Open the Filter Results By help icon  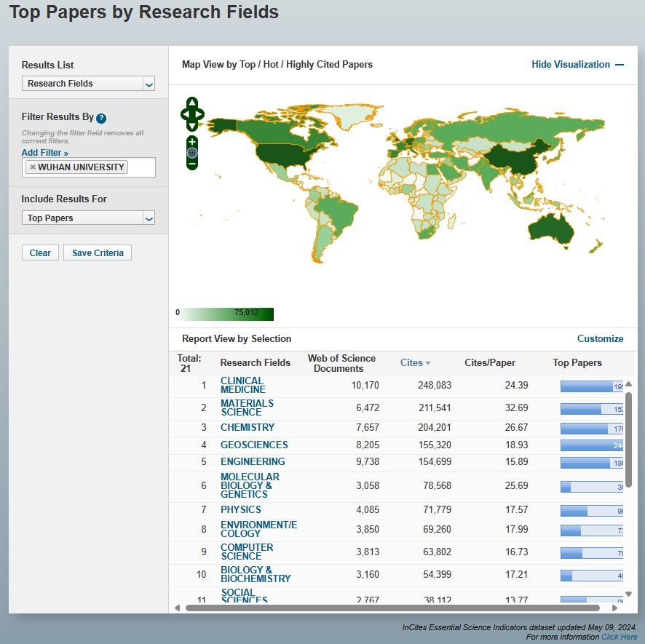pyautogui.click(x=101, y=119)
